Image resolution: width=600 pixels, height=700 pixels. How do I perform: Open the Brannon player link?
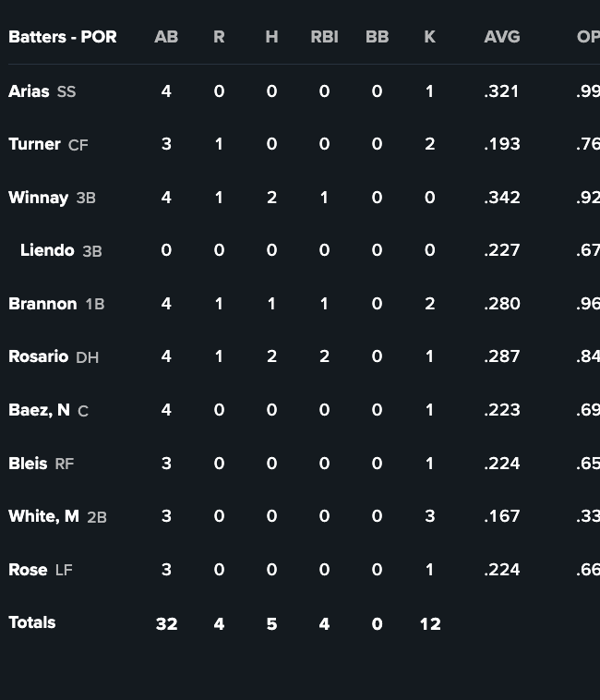pos(42,304)
